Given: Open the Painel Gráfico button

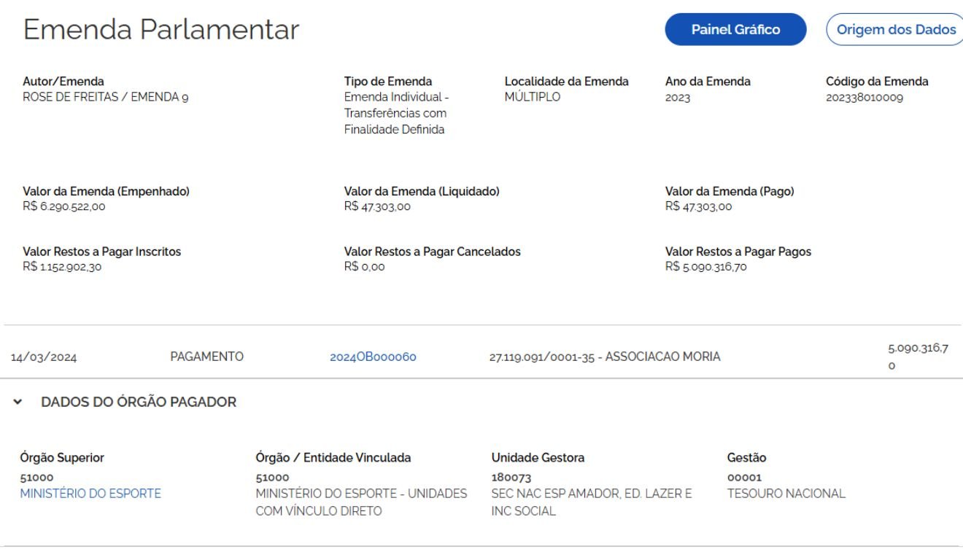Looking at the screenshot, I should tap(735, 30).
